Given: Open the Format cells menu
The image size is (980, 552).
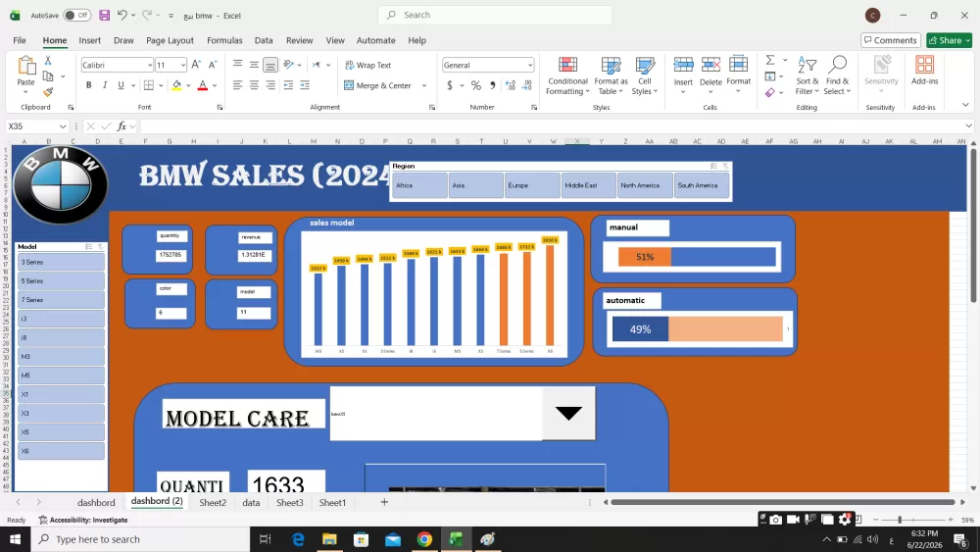Looking at the screenshot, I should tap(738, 75).
